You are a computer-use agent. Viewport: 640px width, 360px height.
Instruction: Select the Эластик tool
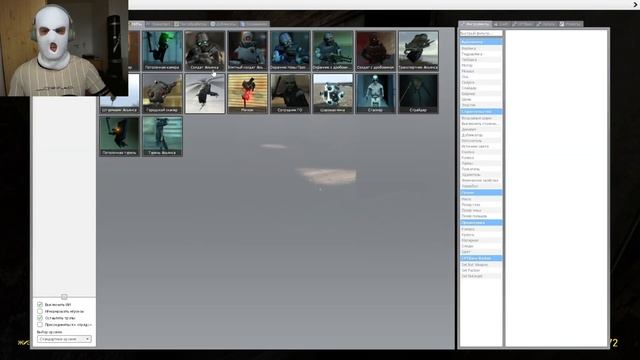(x=481, y=105)
